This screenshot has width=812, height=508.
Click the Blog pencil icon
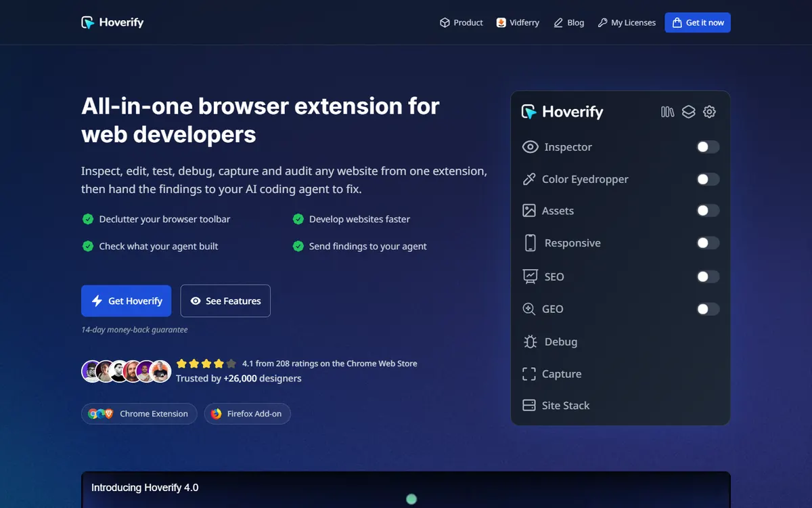click(x=558, y=22)
